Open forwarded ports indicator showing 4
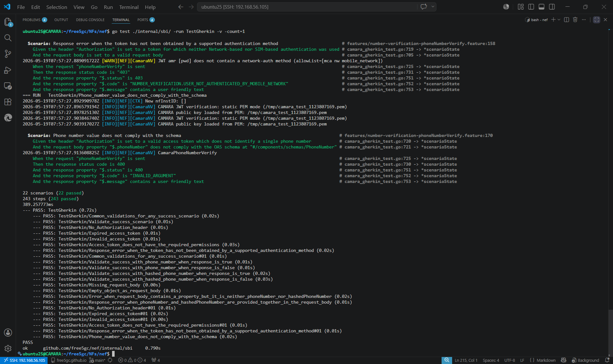This screenshot has height=364, width=613. click(x=156, y=360)
